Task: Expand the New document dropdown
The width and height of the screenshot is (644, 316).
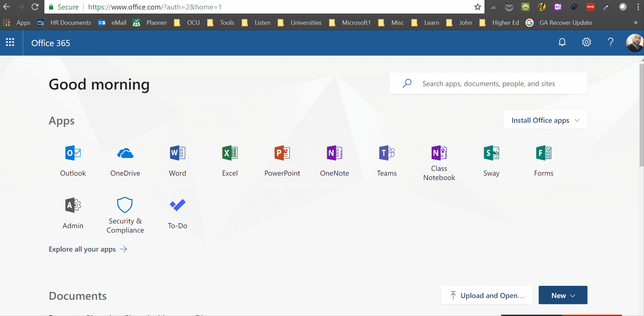Action: pos(563,295)
